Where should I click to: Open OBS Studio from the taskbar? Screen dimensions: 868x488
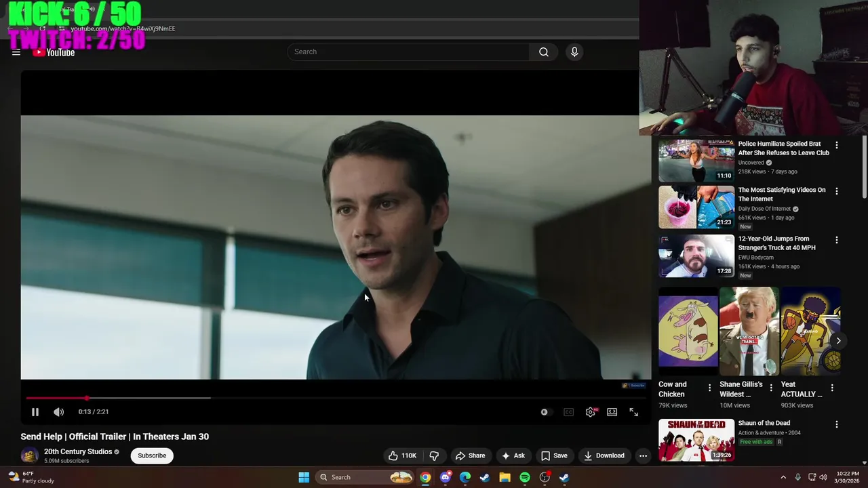545,477
